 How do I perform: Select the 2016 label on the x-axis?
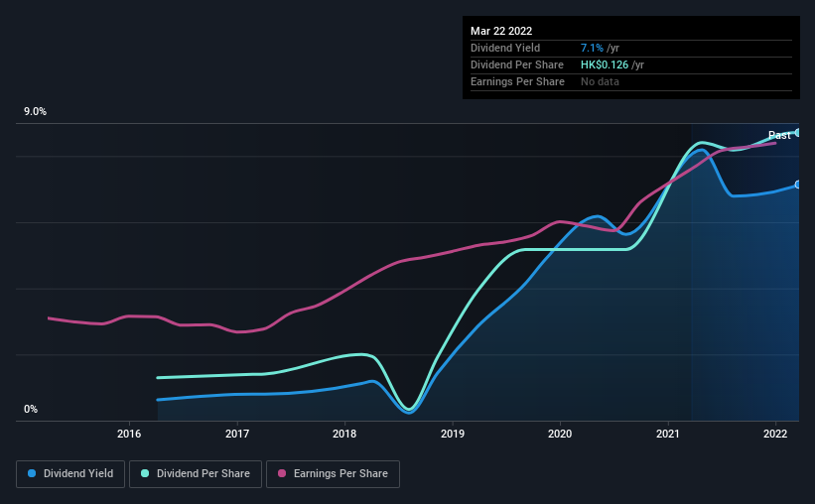pos(129,434)
